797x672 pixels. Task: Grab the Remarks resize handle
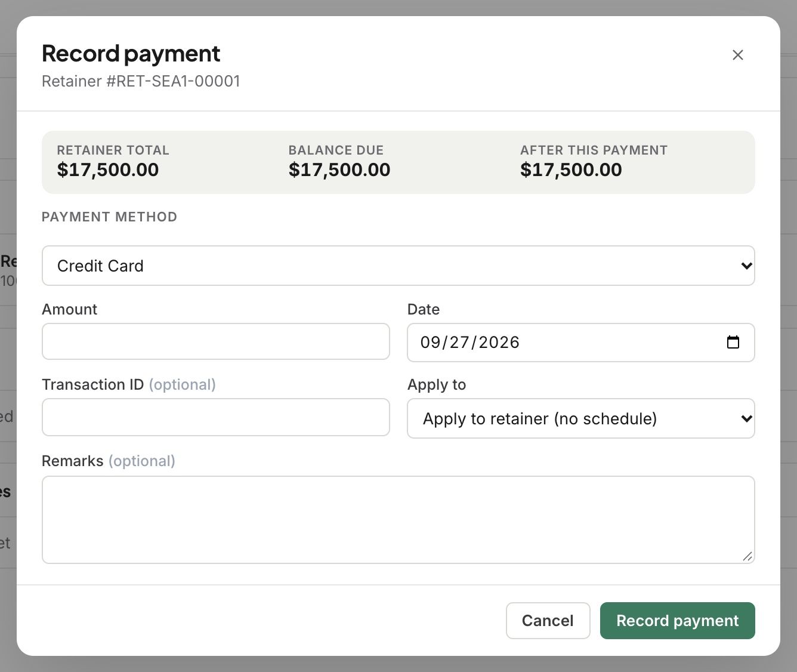coord(747,556)
